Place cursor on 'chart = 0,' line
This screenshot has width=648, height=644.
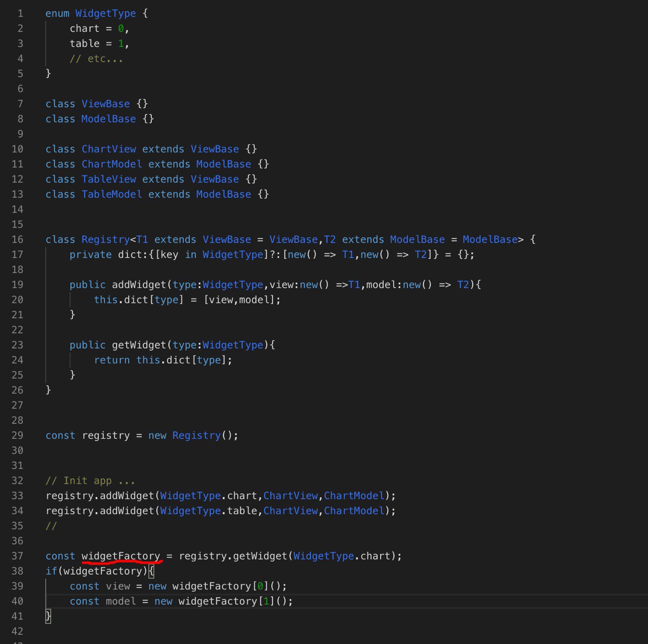pos(99,29)
